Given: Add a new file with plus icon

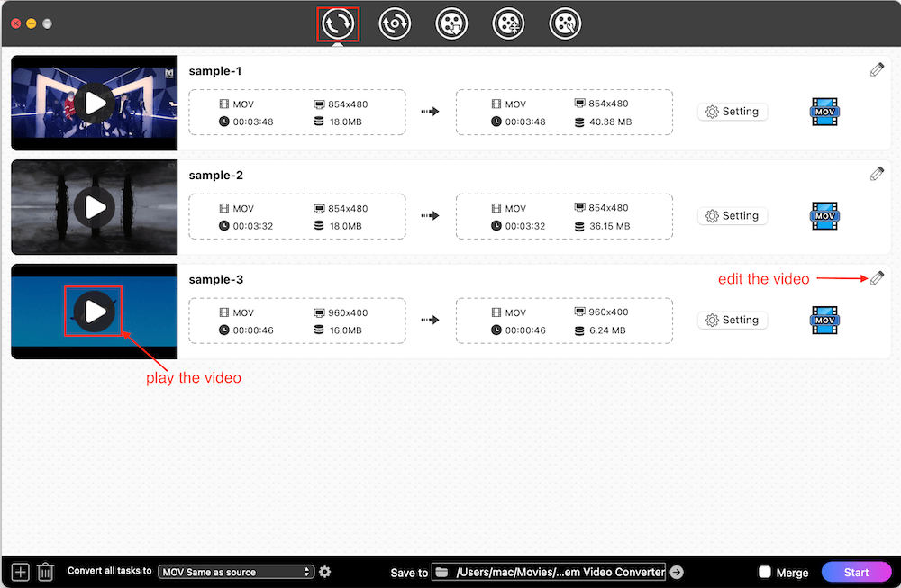Looking at the screenshot, I should tap(20, 572).
